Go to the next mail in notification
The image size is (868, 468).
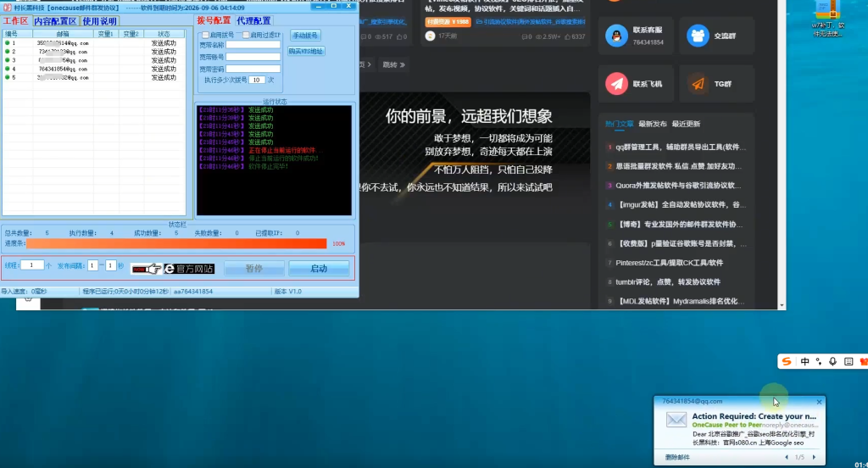[814, 457]
